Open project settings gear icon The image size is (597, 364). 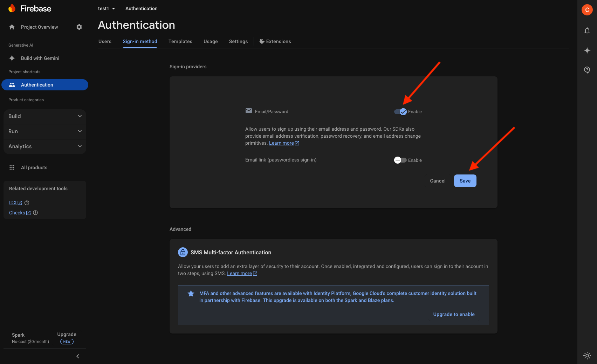(x=79, y=27)
